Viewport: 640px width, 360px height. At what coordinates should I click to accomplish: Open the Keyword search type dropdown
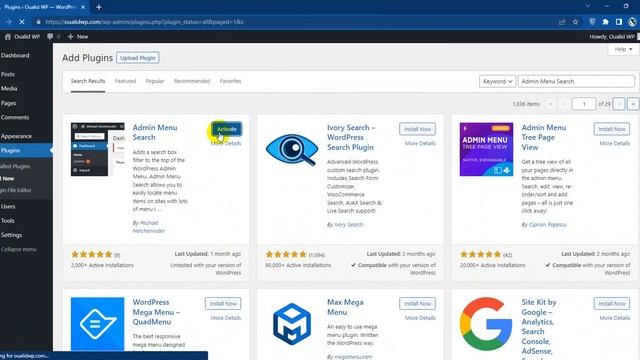point(497,81)
